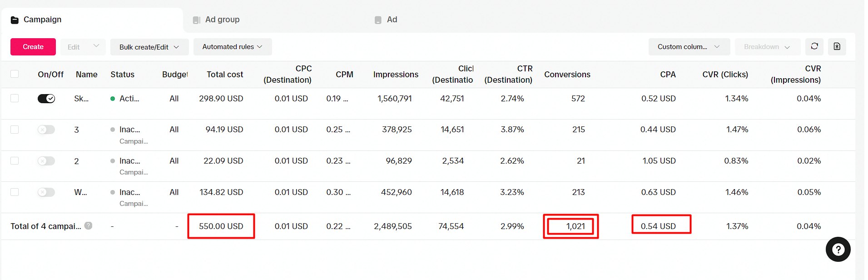The height and width of the screenshot is (280, 868).
Task: Open campaign named W...
Action: pyautogui.click(x=80, y=192)
